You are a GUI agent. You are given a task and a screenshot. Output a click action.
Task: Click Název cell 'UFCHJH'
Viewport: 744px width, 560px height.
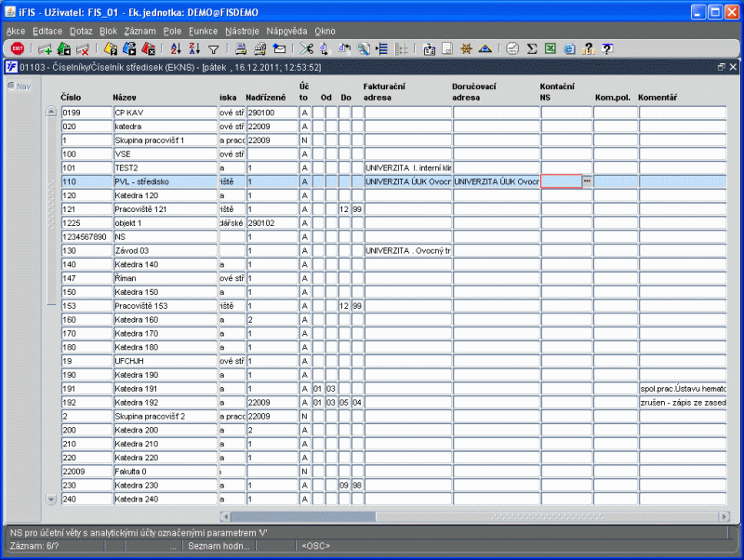[x=166, y=361]
